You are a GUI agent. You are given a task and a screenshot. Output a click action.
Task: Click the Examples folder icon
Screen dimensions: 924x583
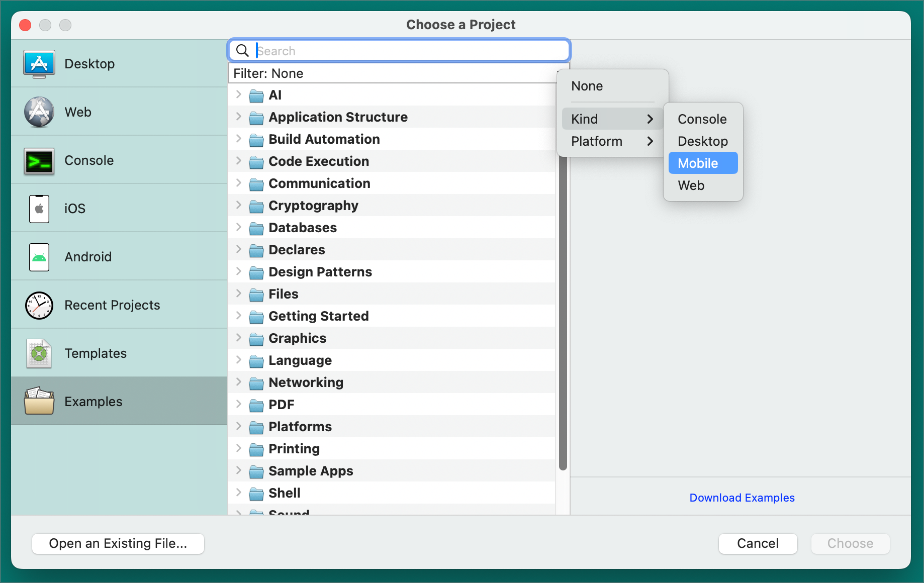click(39, 402)
